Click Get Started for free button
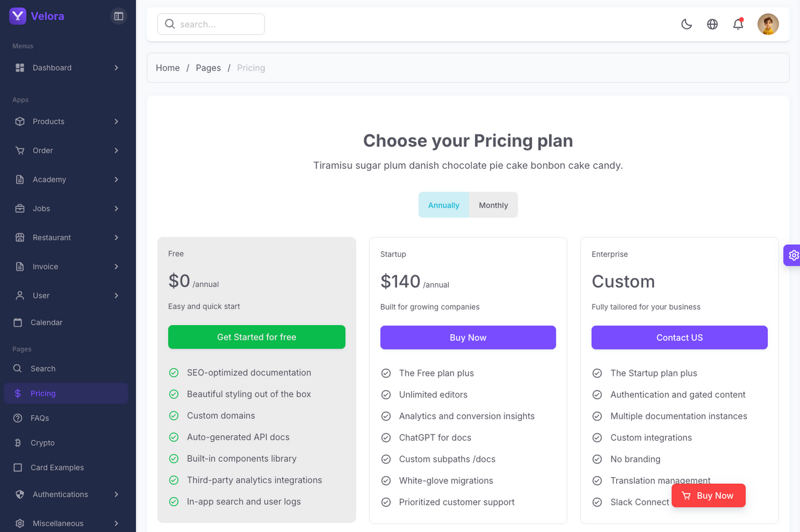This screenshot has height=532, width=800. pyautogui.click(x=256, y=337)
